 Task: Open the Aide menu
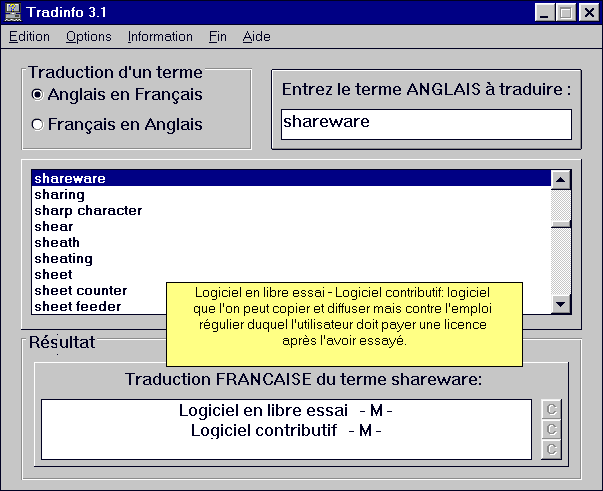256,37
